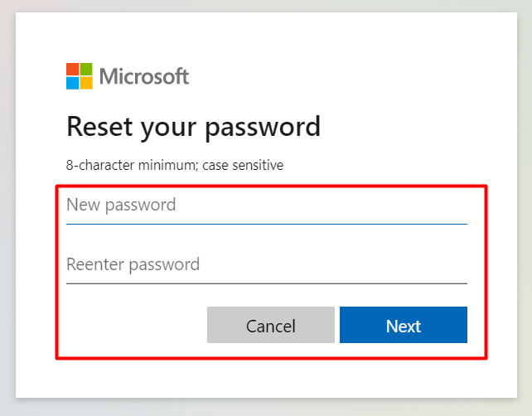The height and width of the screenshot is (416, 532).
Task: Click the 'New password' placeholder text
Action: click(121, 205)
